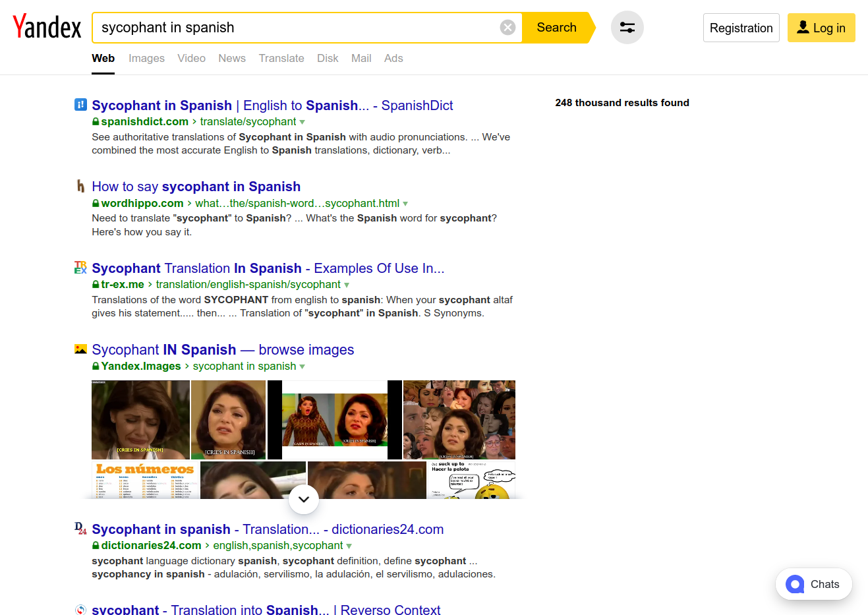Click the wordhippo.com domain link

coord(142,204)
